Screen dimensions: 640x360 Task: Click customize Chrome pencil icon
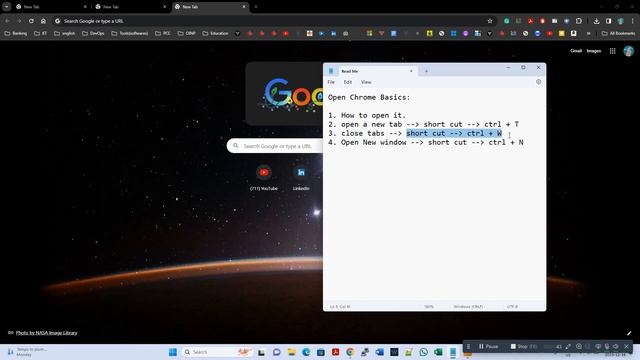coord(629,333)
